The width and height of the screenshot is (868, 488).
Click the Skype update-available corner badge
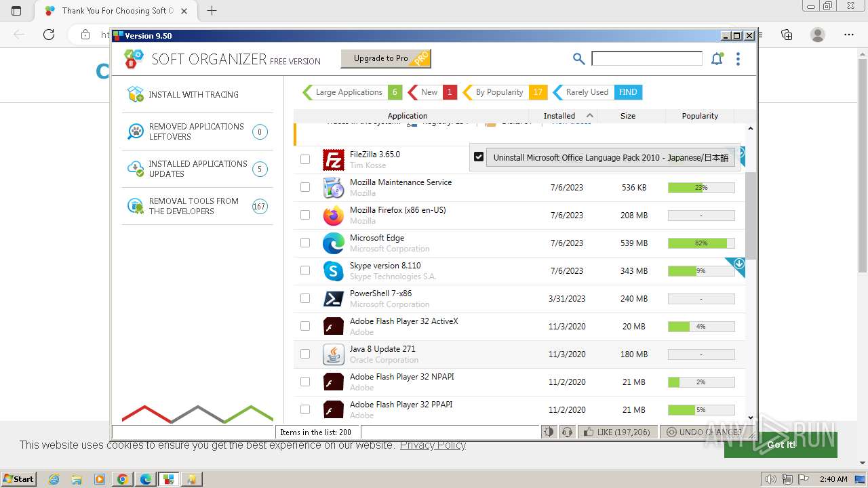[738, 264]
